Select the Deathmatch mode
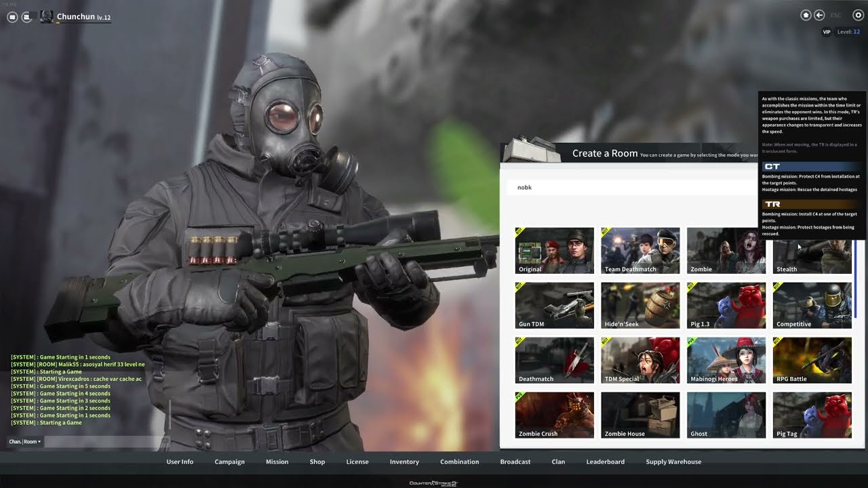Screen dimensions: 868x488 (x=554, y=361)
